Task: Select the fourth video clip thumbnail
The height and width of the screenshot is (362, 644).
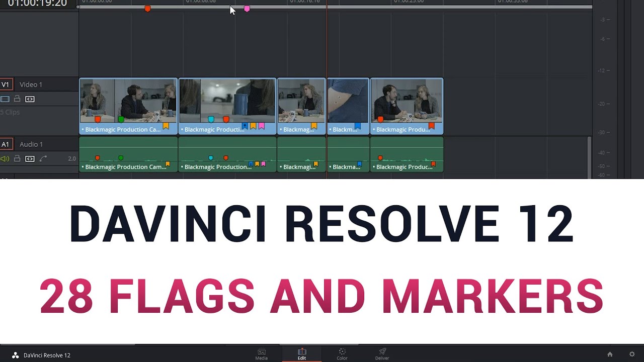Action: coord(348,101)
